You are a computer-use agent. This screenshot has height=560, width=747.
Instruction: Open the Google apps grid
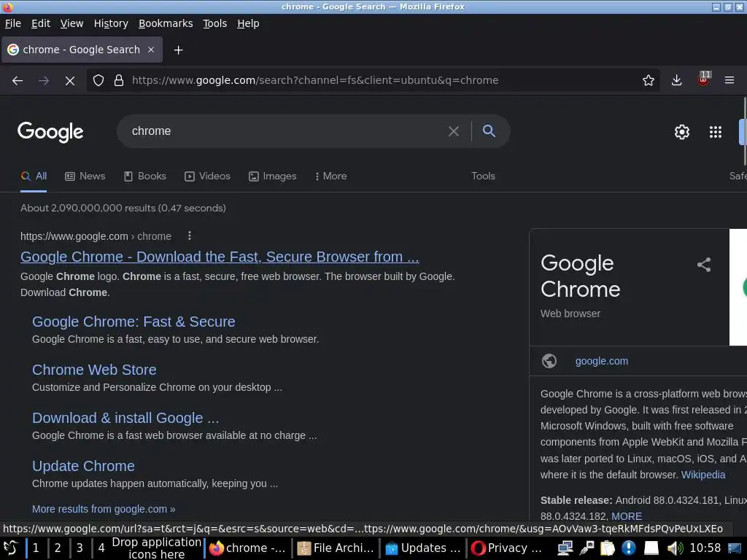(x=715, y=132)
